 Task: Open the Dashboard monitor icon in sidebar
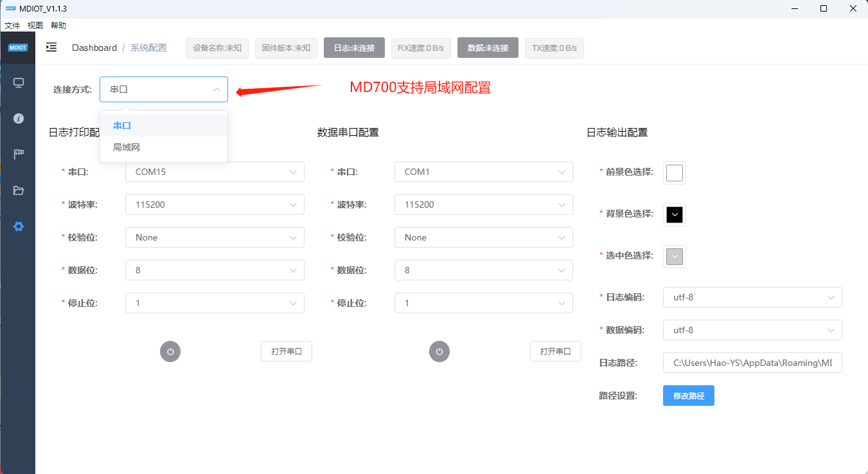[x=17, y=82]
